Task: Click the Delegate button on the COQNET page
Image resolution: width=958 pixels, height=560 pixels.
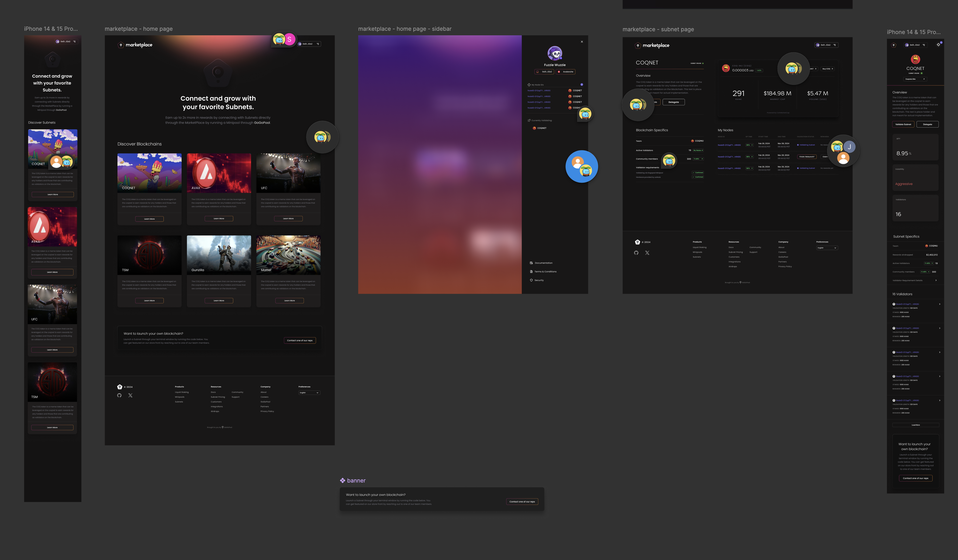Action: coord(673,102)
